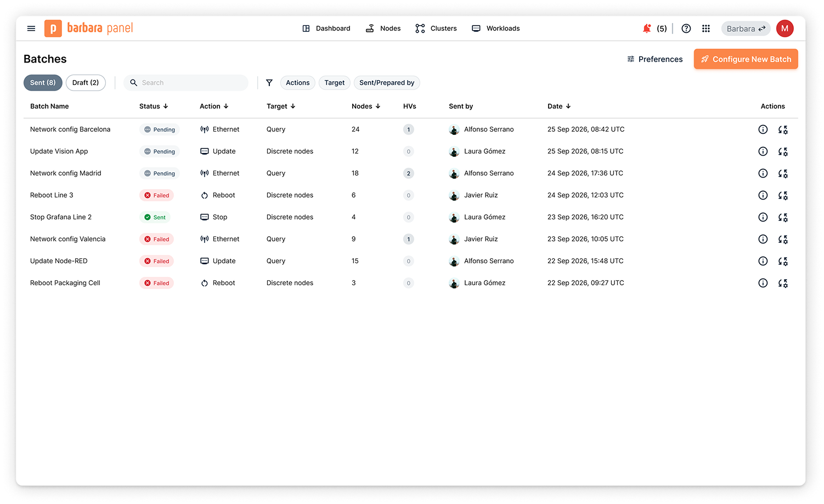Click the Search input field

[186, 83]
